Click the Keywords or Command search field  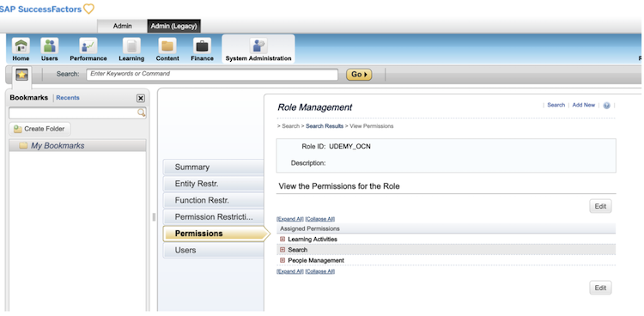pos(212,75)
